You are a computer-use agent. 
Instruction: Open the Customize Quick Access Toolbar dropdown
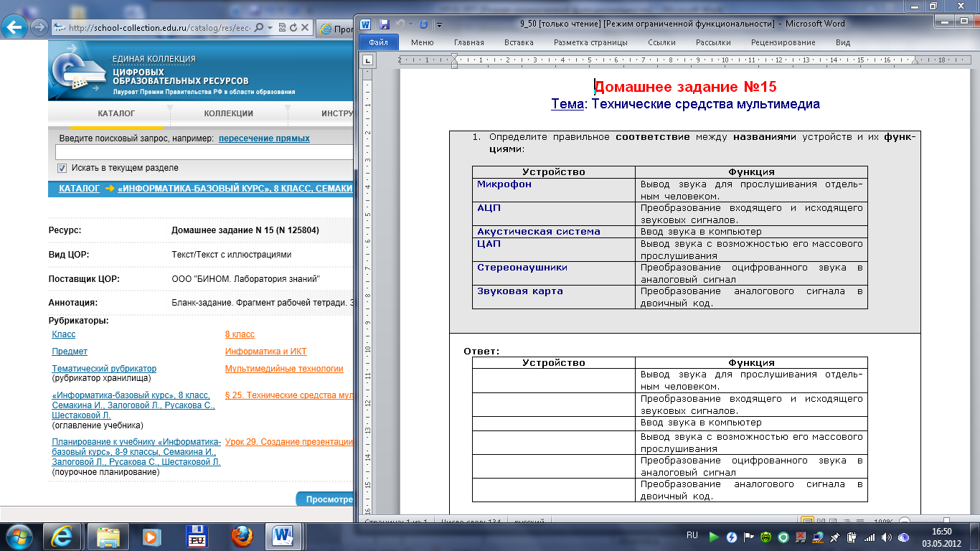point(439,24)
